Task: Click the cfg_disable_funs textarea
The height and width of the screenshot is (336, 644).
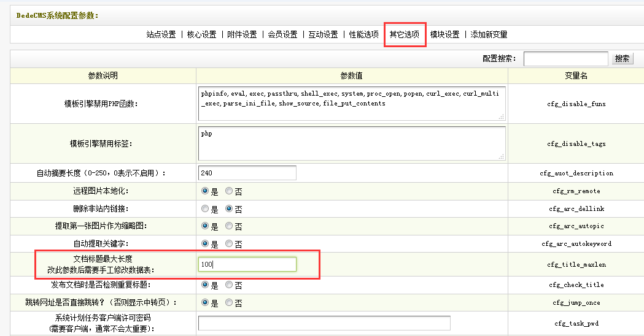Action: (x=351, y=103)
